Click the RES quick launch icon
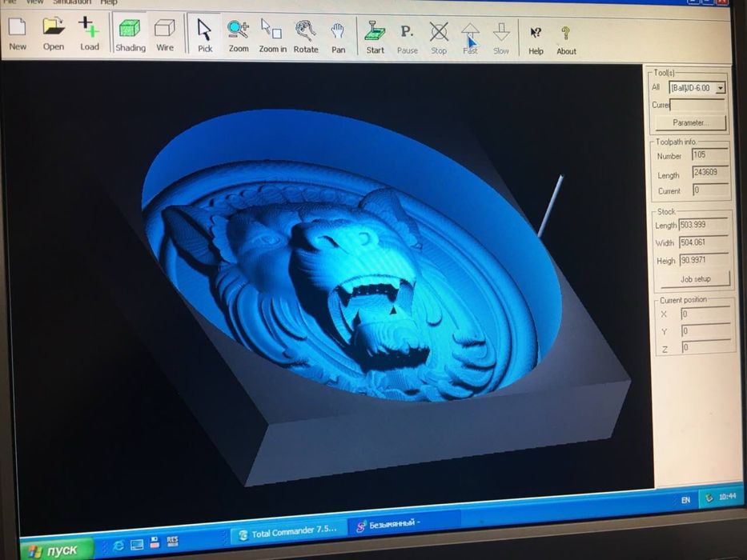This screenshot has width=747, height=560. [x=172, y=541]
